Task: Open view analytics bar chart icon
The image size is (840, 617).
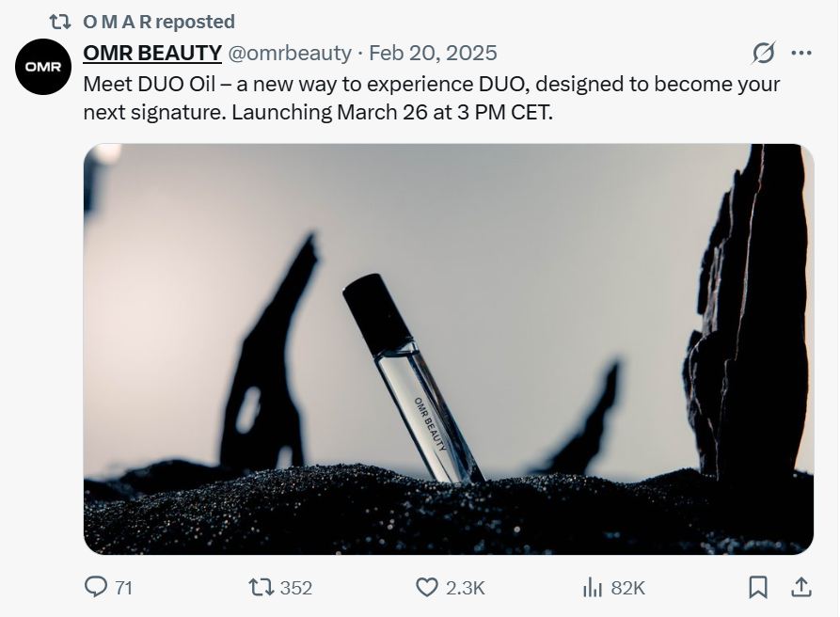Action: (593, 587)
